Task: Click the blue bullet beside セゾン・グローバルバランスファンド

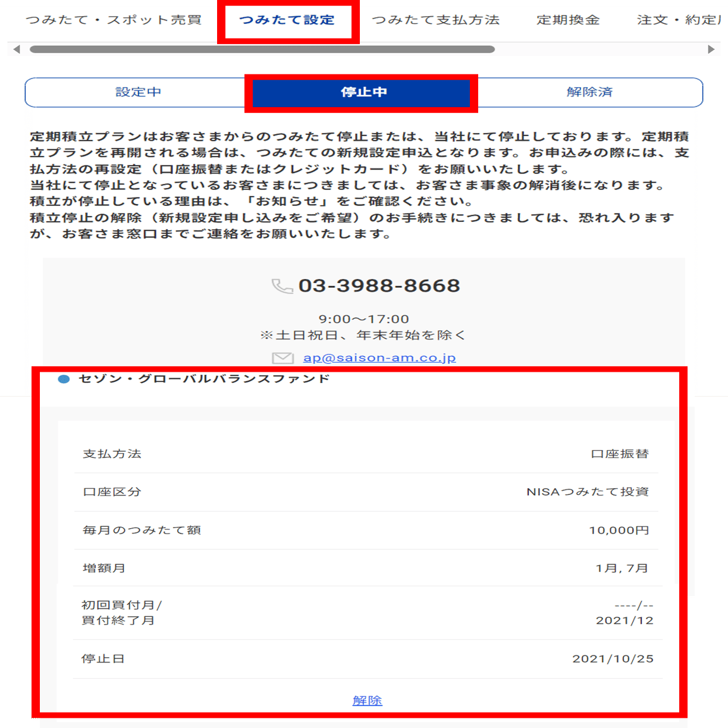Action: point(64,379)
